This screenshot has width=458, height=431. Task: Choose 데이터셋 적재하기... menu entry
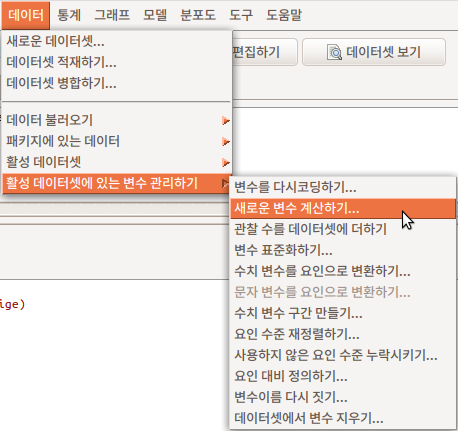tap(117, 62)
